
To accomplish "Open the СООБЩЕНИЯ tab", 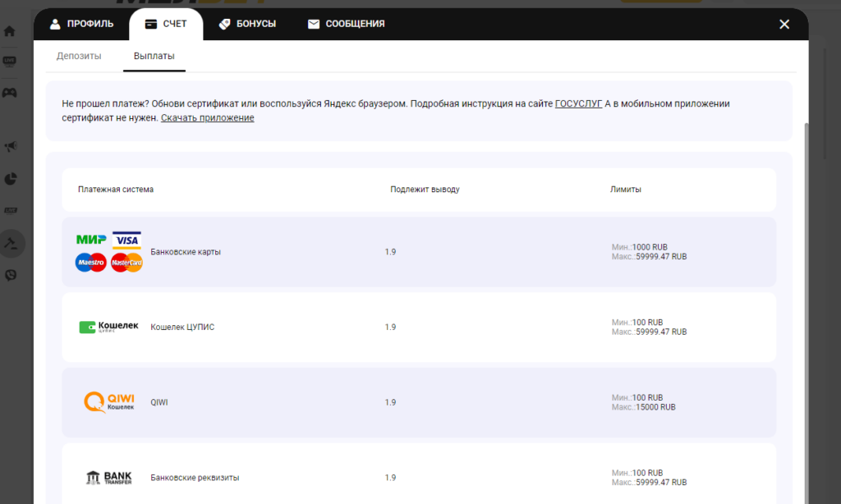I will point(346,24).
